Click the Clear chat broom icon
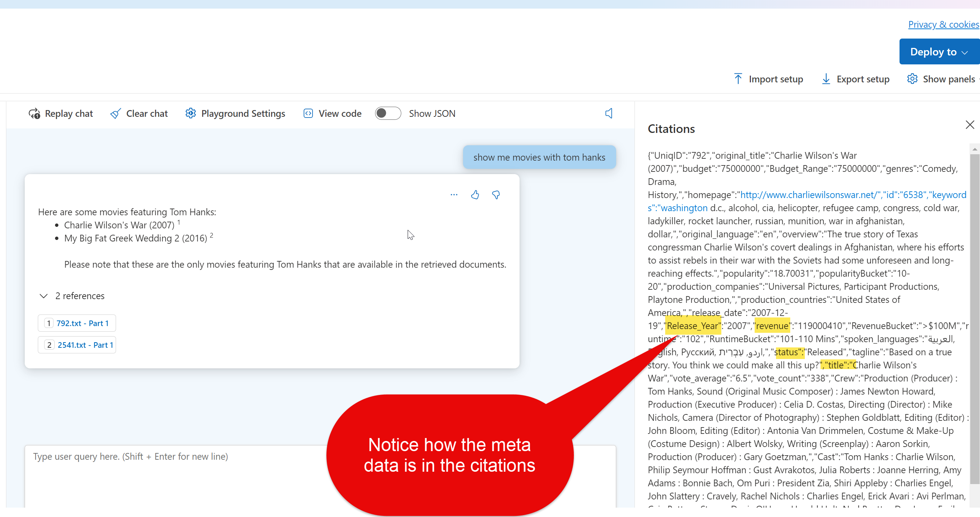The width and height of the screenshot is (980, 517). (x=116, y=113)
